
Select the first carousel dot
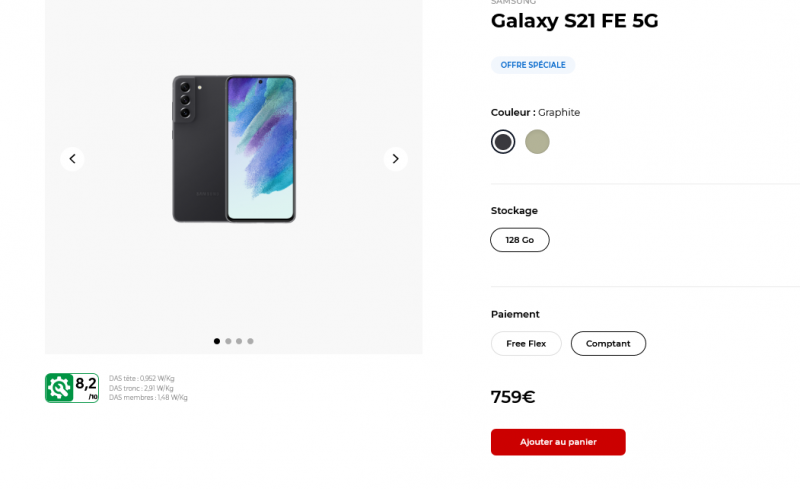pyautogui.click(x=217, y=341)
